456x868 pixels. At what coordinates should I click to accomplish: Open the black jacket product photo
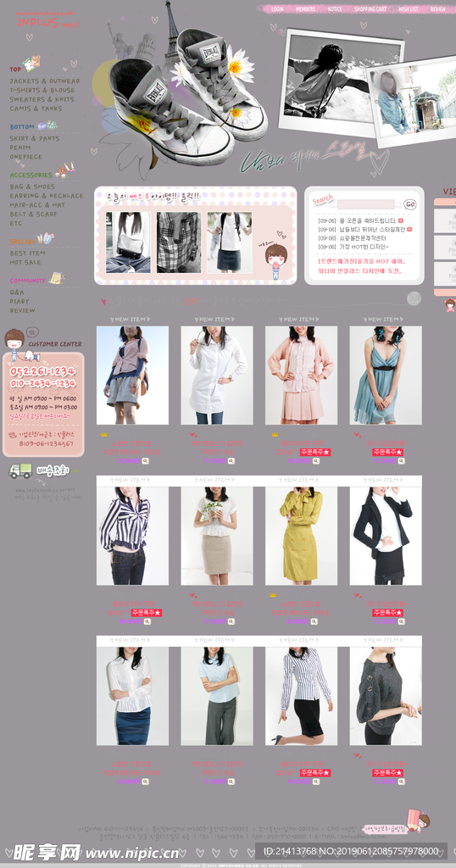coord(386,536)
